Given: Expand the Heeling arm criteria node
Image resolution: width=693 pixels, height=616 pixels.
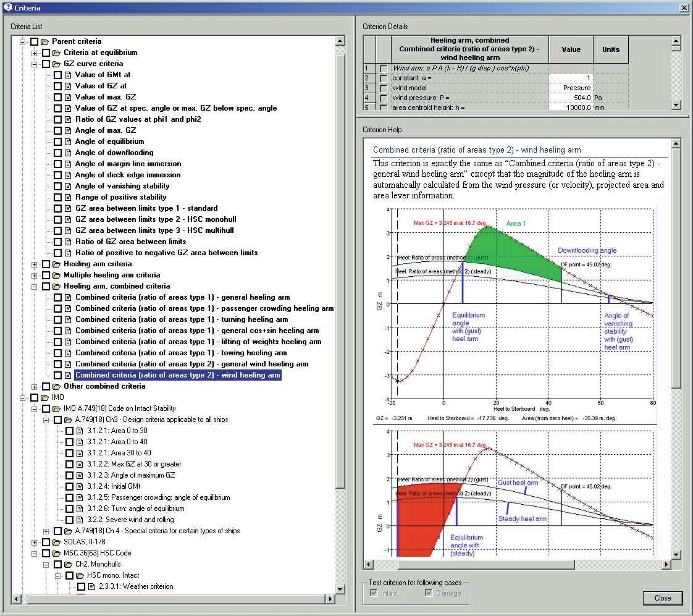Looking at the screenshot, I should [34, 264].
